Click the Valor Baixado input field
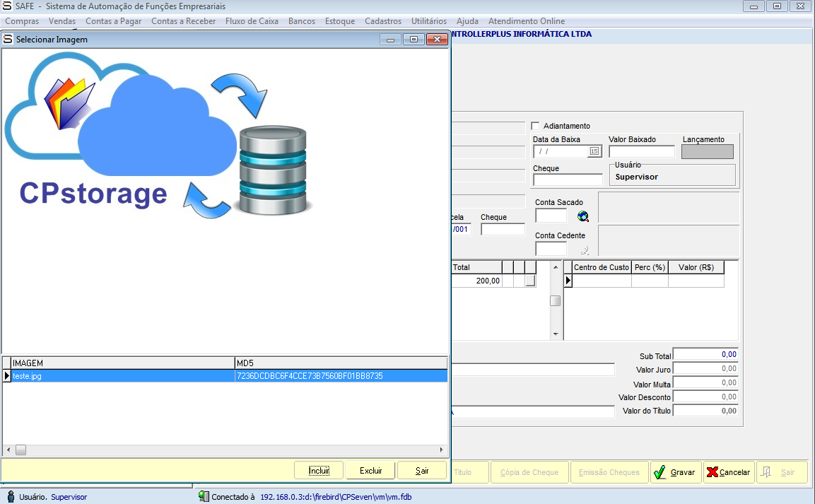The image size is (815, 504). click(x=641, y=151)
